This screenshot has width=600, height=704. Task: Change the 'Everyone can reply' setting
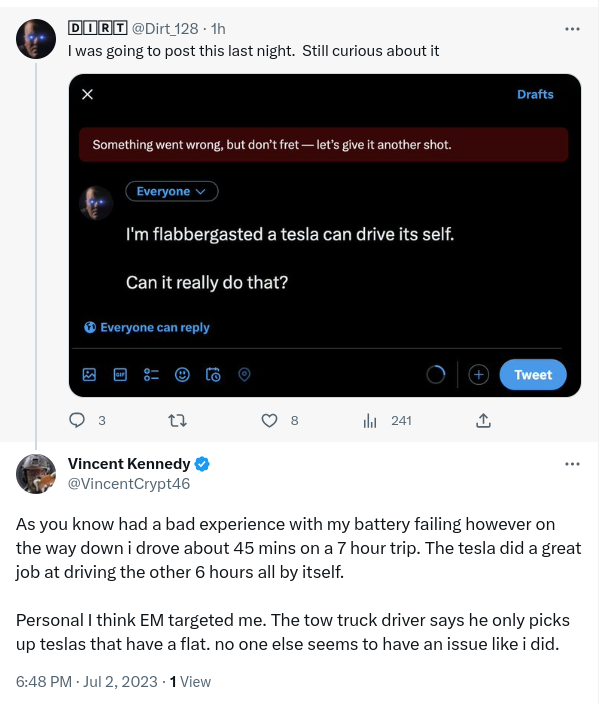(x=148, y=327)
